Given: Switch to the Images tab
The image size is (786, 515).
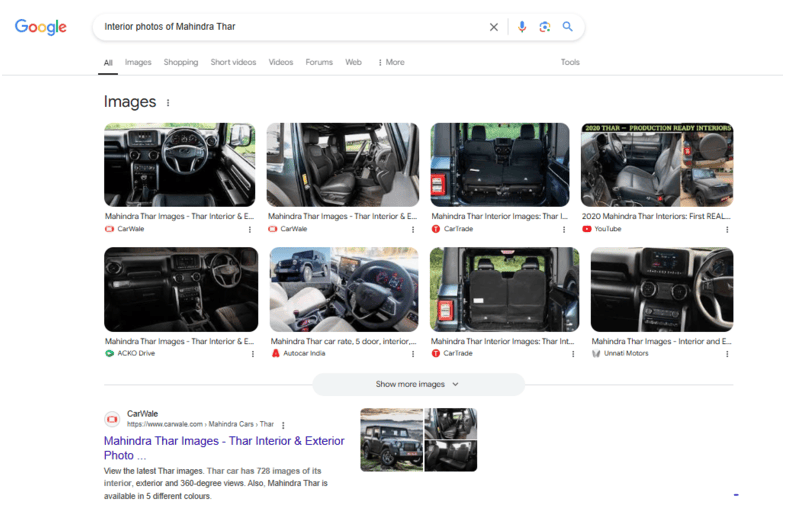Looking at the screenshot, I should [138, 62].
